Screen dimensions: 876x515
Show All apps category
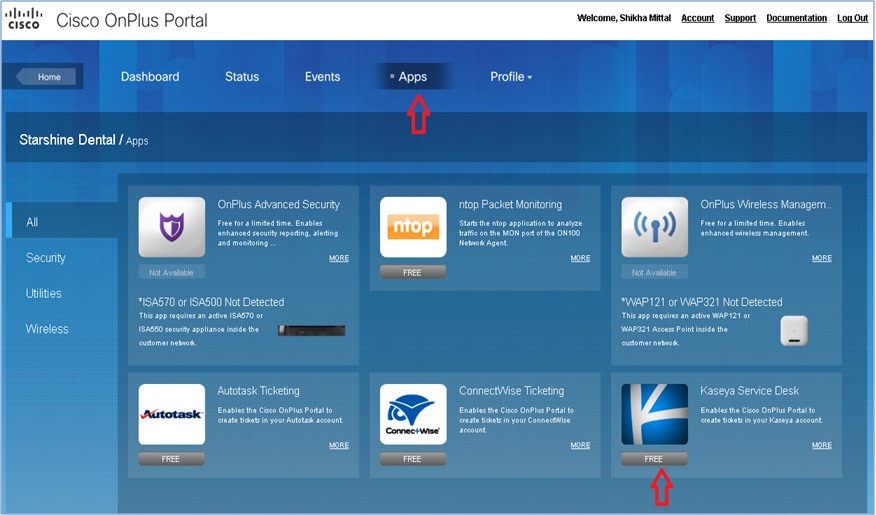pyautogui.click(x=61, y=222)
